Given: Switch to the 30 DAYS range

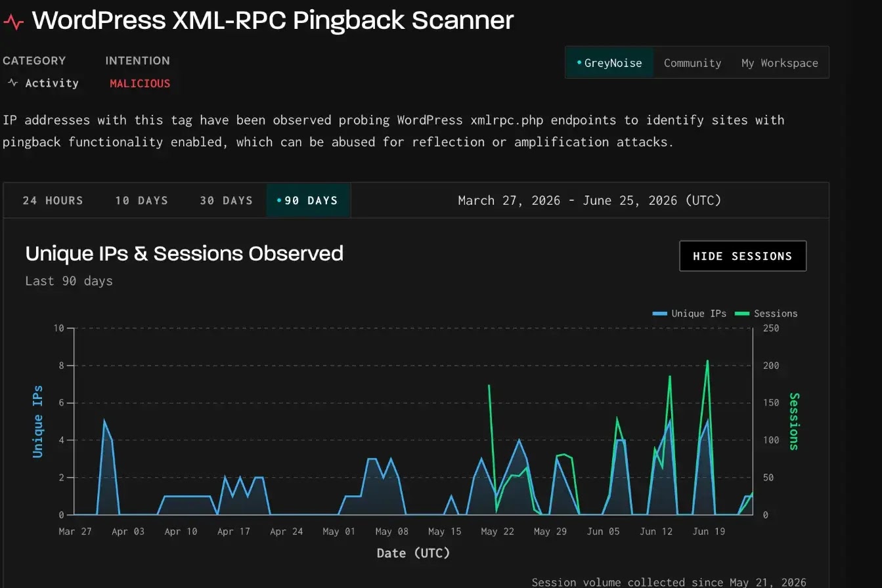Looking at the screenshot, I should click(x=226, y=201).
